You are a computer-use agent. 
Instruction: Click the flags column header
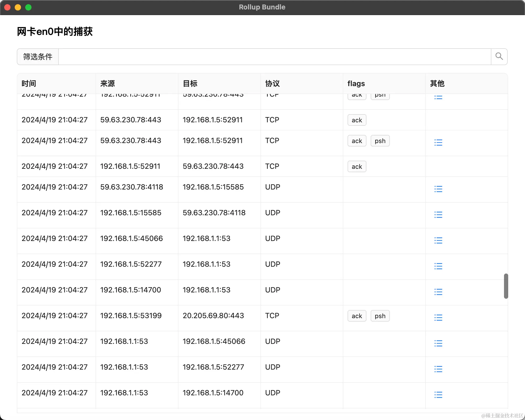click(x=356, y=83)
